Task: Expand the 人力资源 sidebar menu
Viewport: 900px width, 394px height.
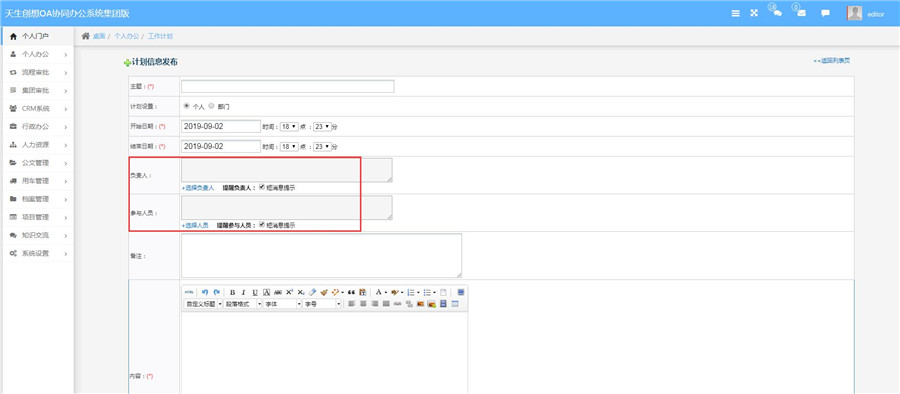Action: coord(37,145)
